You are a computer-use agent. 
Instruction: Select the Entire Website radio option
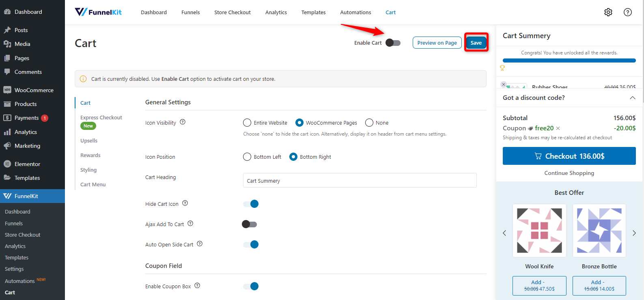click(247, 123)
